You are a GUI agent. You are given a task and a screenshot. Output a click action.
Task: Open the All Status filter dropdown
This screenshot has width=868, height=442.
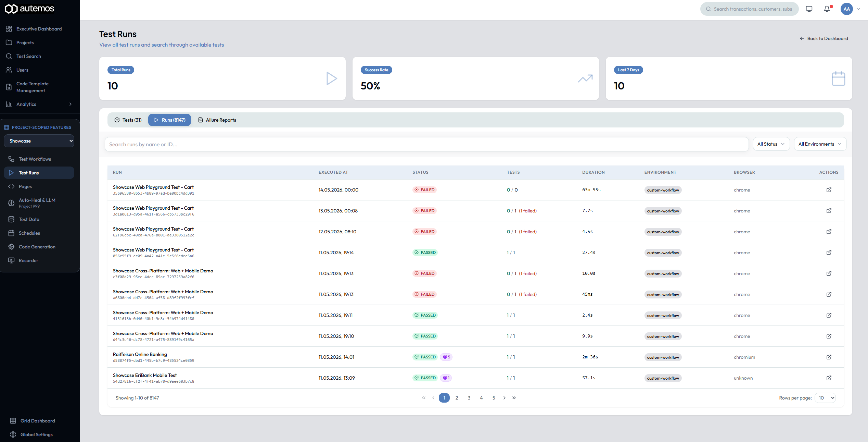771,144
